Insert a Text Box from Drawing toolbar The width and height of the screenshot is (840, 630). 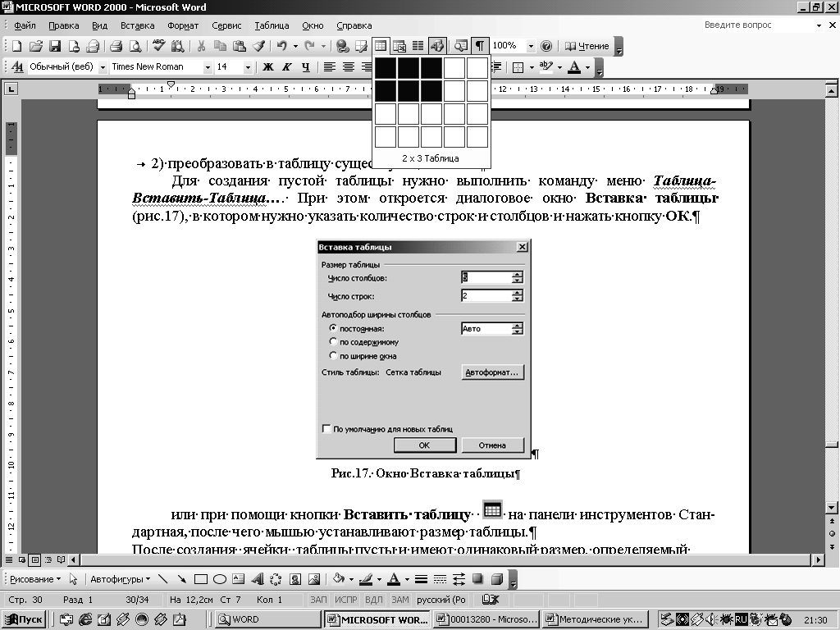pyautogui.click(x=239, y=579)
